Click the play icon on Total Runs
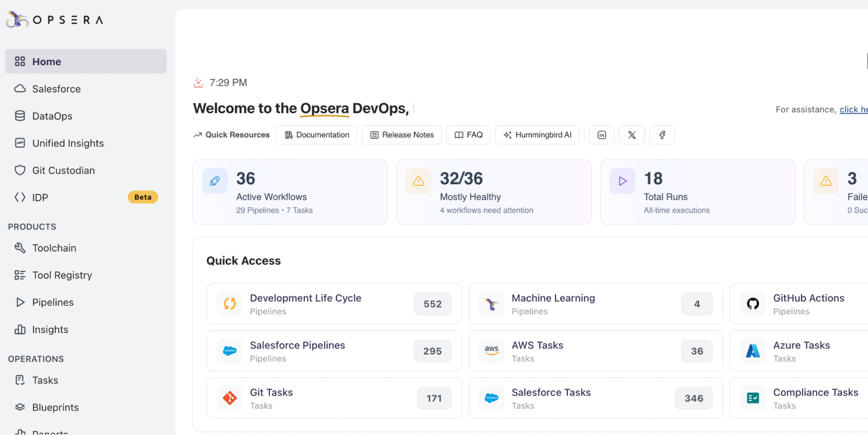This screenshot has width=868, height=435. (x=622, y=181)
